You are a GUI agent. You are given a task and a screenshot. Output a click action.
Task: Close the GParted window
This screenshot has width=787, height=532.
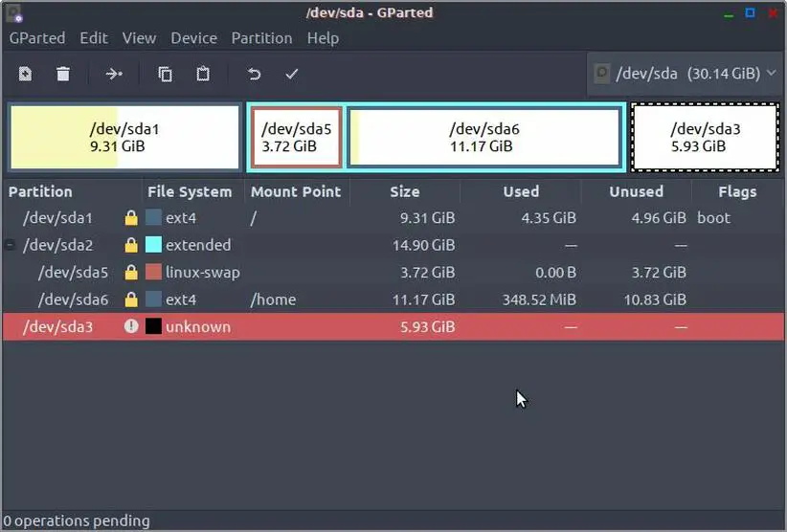(773, 13)
